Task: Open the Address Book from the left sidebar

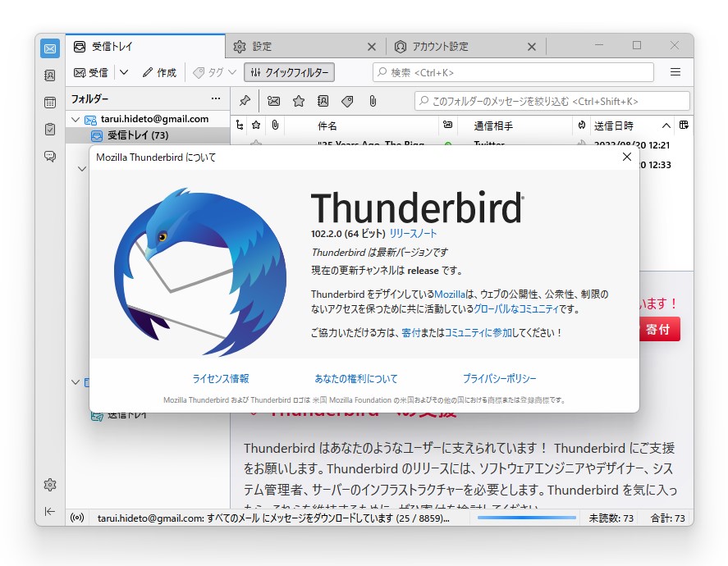Action: 49,75
